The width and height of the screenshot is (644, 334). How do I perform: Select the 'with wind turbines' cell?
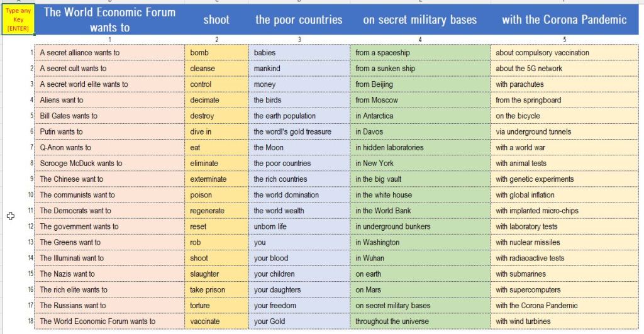coord(523,321)
